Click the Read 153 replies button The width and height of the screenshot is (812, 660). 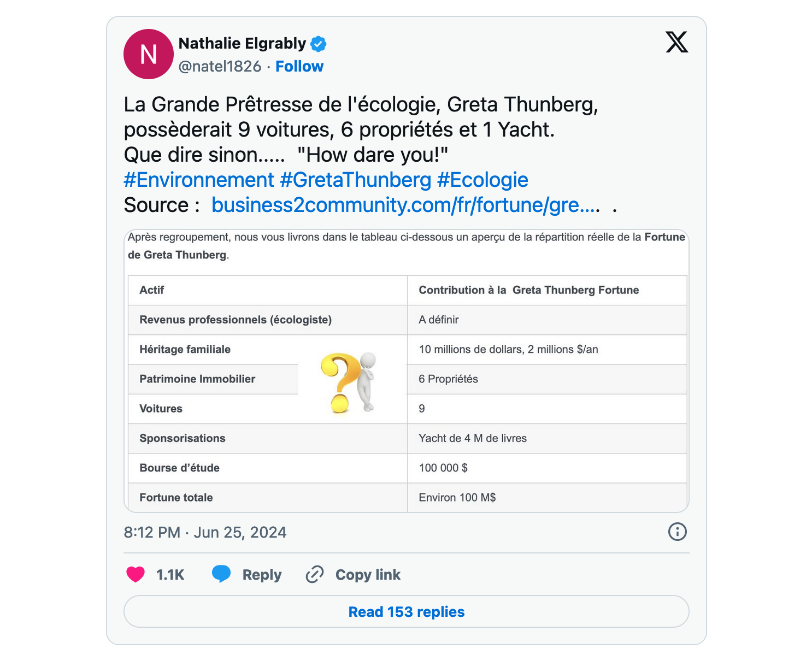coord(407,611)
